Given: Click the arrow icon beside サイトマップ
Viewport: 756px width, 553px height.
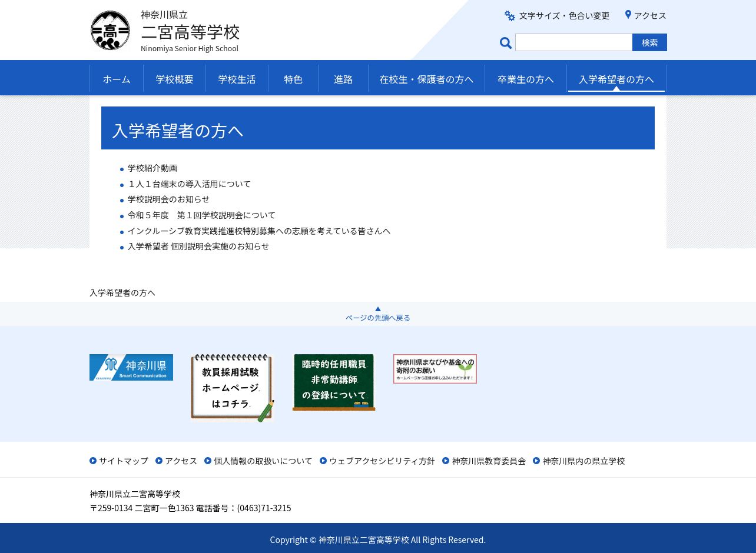Looking at the screenshot, I should tap(93, 461).
